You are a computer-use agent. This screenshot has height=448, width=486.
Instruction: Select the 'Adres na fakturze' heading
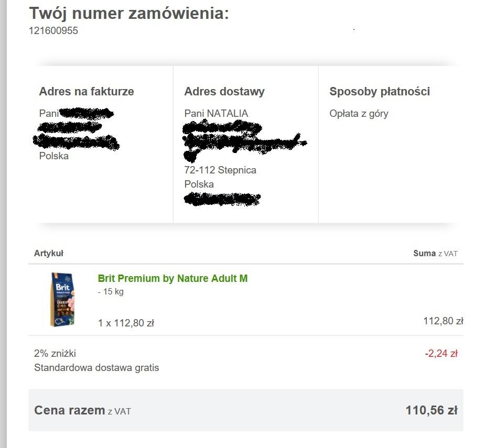tap(87, 92)
